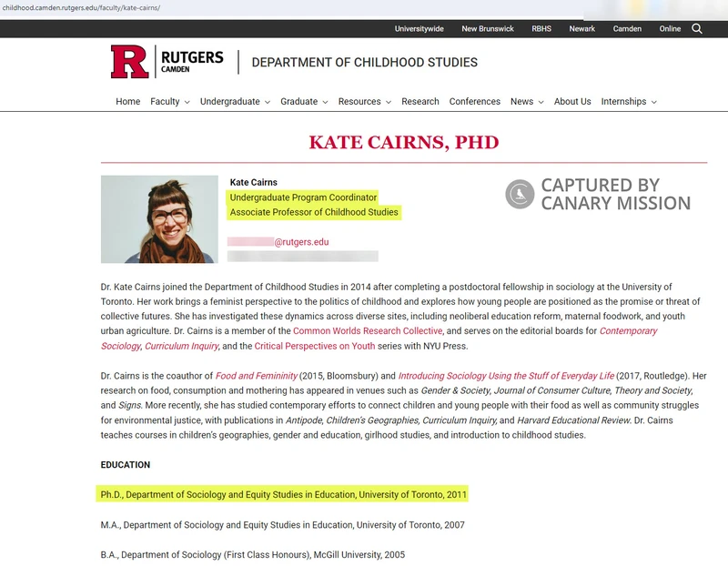Open the Research nav item
Viewport: 728px width, 566px height.
point(420,101)
